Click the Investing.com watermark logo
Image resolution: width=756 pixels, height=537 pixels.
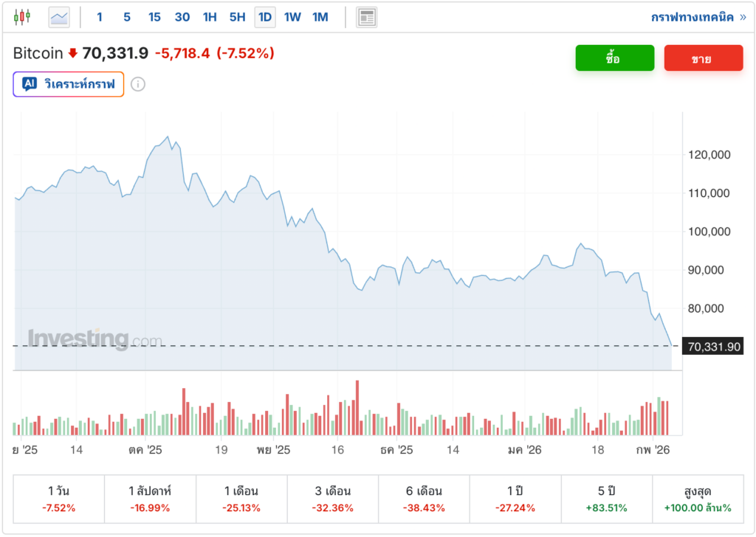(94, 339)
